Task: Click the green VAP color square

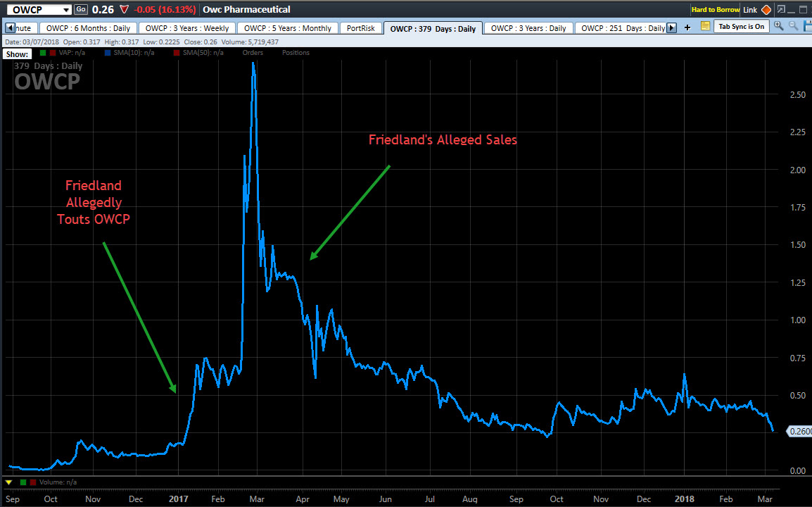Action: (x=42, y=53)
